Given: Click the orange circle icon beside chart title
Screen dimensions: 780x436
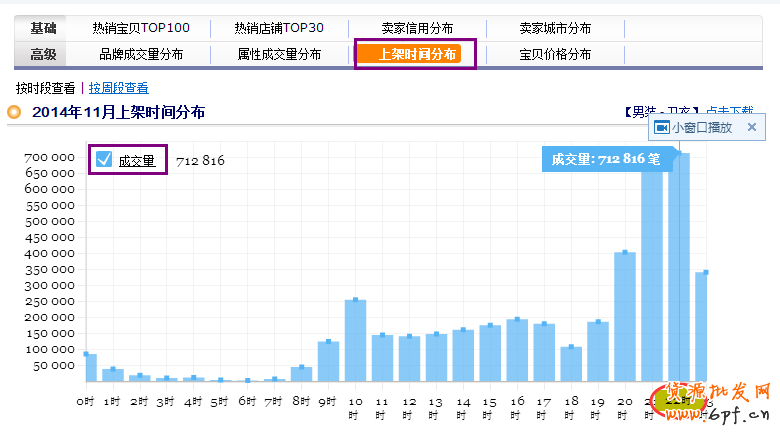Looking at the screenshot, I should coord(14,112).
